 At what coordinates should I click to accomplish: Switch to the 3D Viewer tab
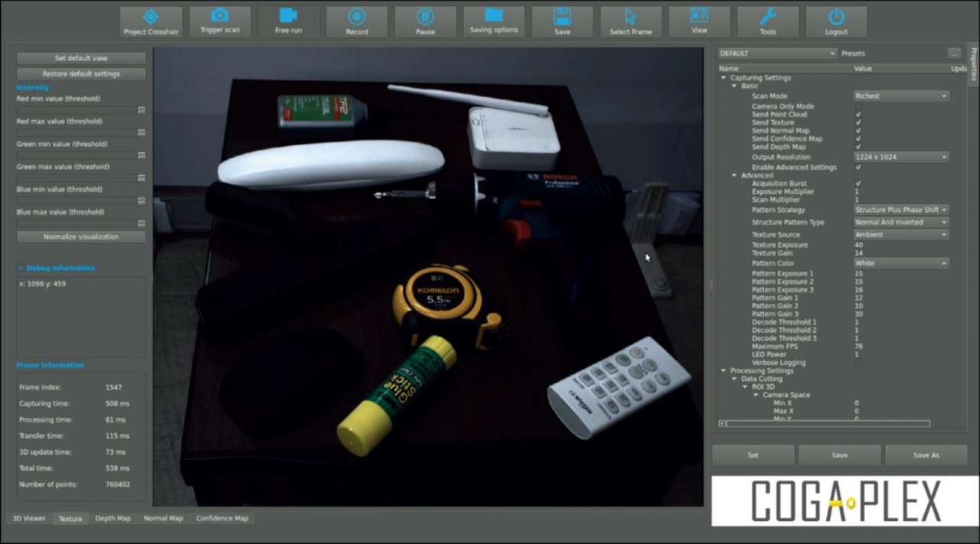coord(29,519)
